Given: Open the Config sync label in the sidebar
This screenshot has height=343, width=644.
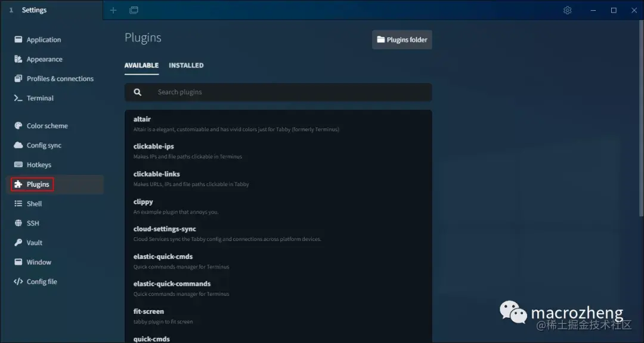Looking at the screenshot, I should coord(44,146).
